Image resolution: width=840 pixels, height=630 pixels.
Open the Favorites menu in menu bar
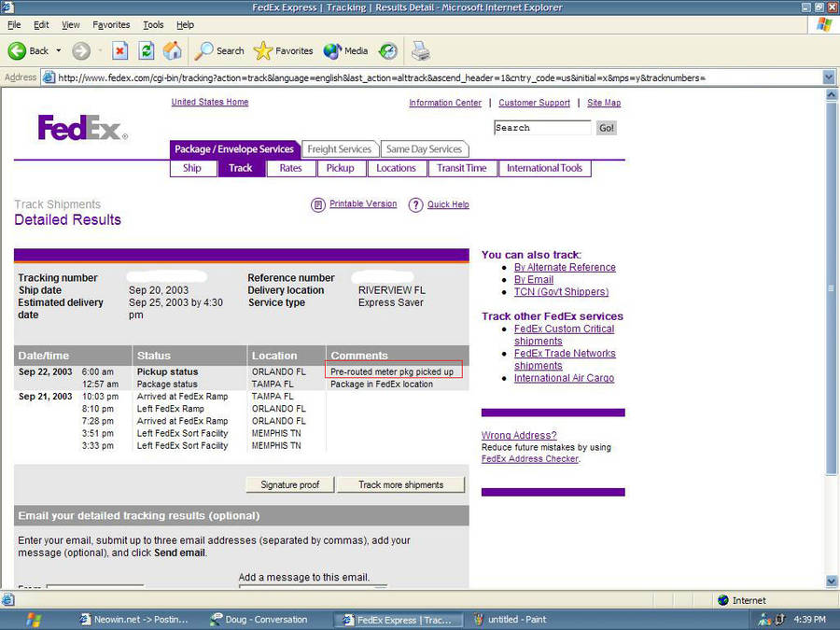click(111, 24)
